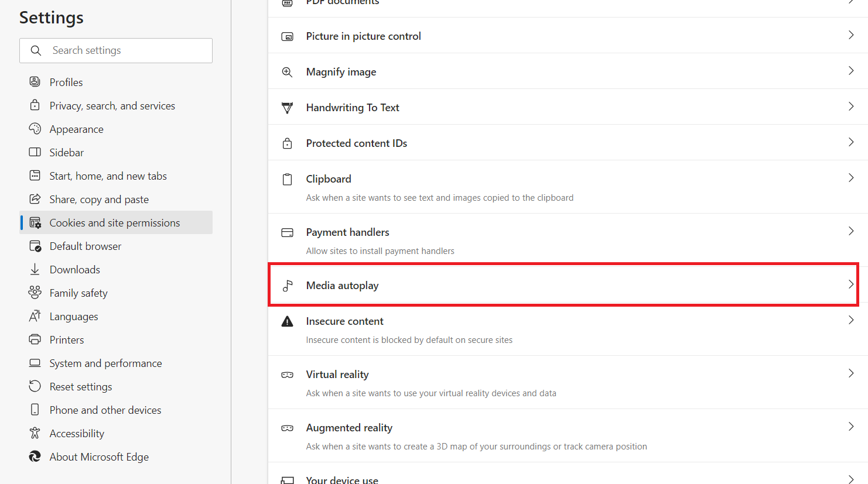Switch to System and performance settings

point(105,363)
